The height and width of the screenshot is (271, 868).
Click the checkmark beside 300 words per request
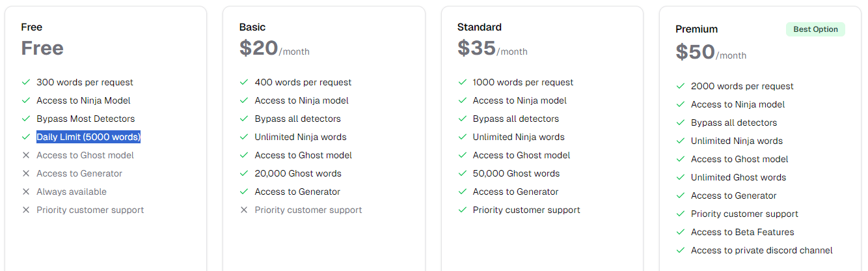pos(26,82)
